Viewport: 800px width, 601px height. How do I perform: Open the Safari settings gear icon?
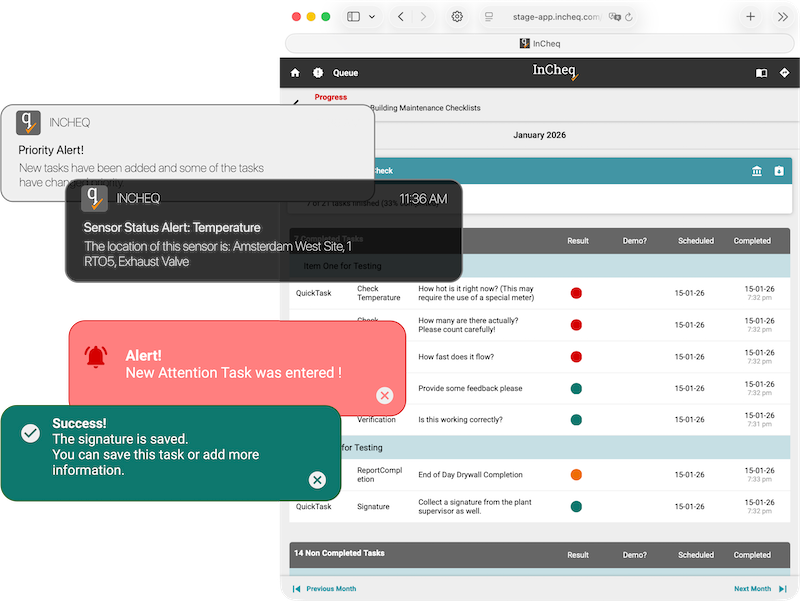(x=457, y=17)
